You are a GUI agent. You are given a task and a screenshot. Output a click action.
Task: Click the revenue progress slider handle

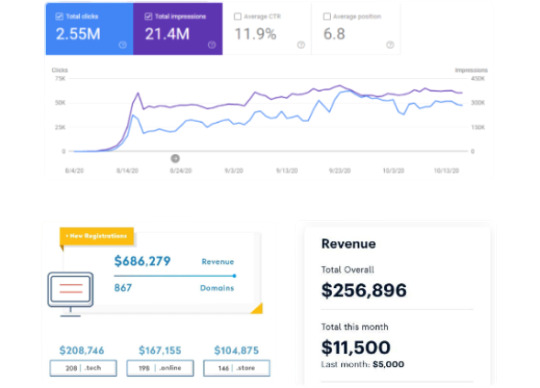click(x=234, y=276)
